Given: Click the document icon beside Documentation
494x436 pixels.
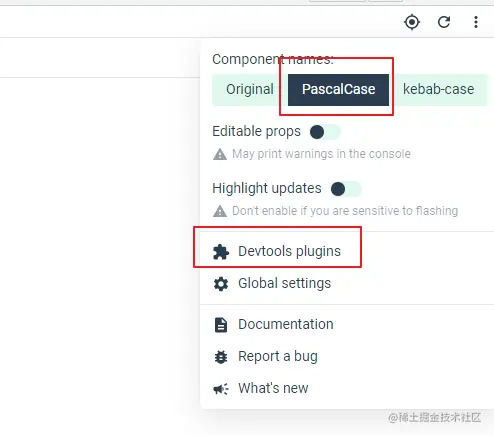Looking at the screenshot, I should [221, 325].
